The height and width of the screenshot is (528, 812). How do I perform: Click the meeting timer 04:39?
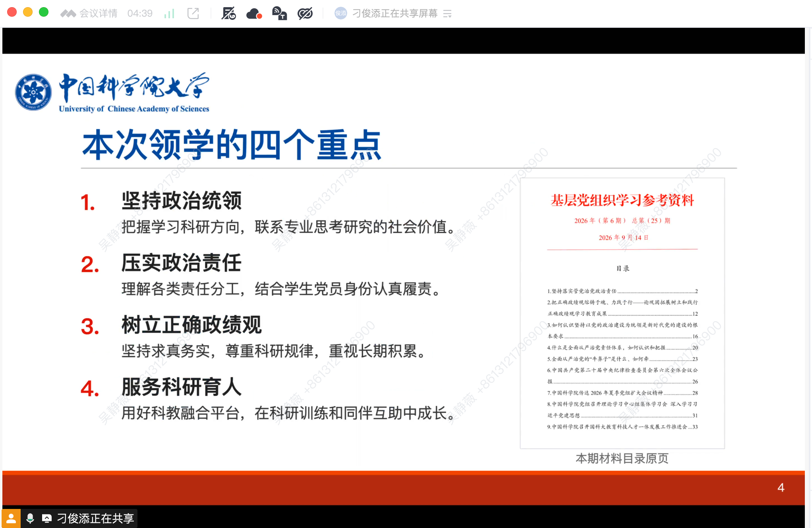pyautogui.click(x=140, y=13)
